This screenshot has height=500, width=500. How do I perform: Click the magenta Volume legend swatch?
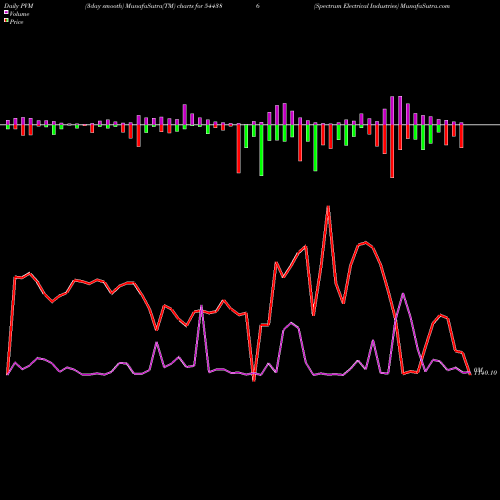6,13
